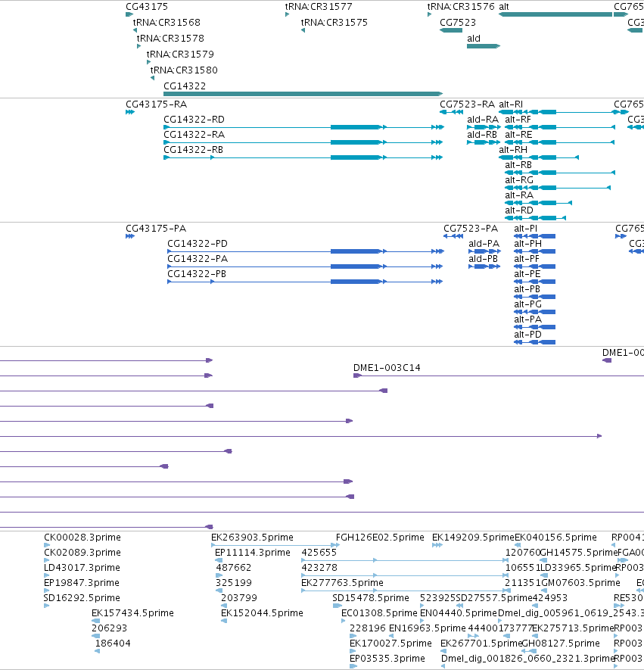Select the alt-PH protein label
The width and height of the screenshot is (644, 670).
point(528,244)
